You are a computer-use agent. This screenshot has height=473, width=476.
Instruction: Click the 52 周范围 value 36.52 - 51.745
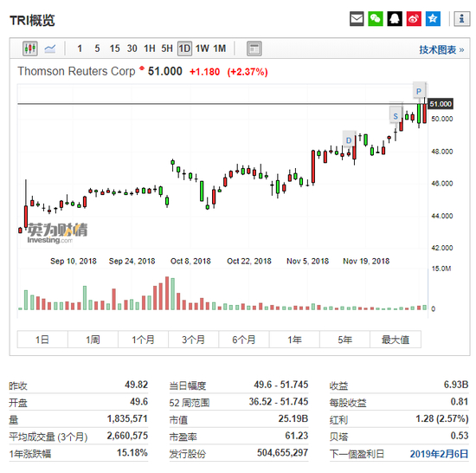pos(279,402)
